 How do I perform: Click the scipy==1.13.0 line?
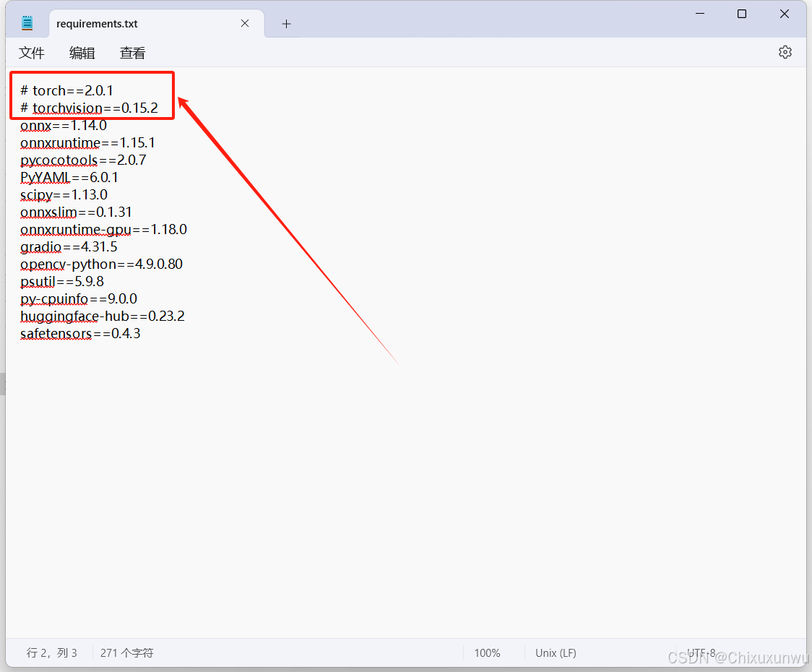pos(64,195)
